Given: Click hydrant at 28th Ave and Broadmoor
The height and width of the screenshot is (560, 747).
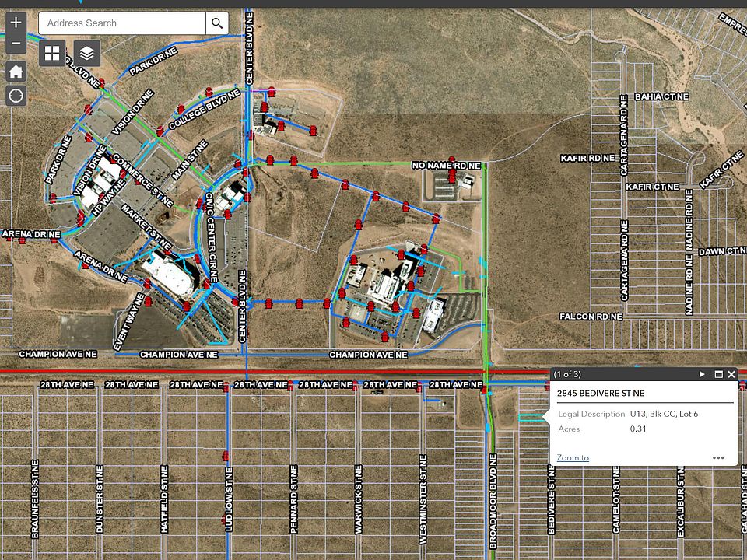Looking at the screenshot, I should click(x=484, y=388).
